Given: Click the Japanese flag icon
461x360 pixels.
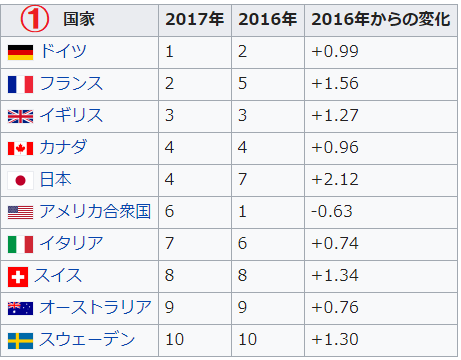Looking at the screenshot, I should [x=20, y=180].
